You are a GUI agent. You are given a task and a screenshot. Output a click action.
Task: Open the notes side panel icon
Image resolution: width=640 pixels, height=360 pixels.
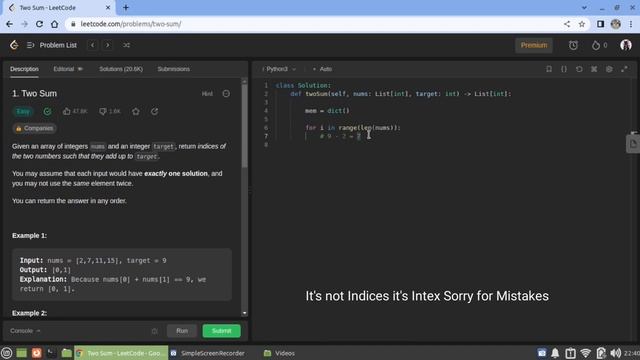[633, 144]
